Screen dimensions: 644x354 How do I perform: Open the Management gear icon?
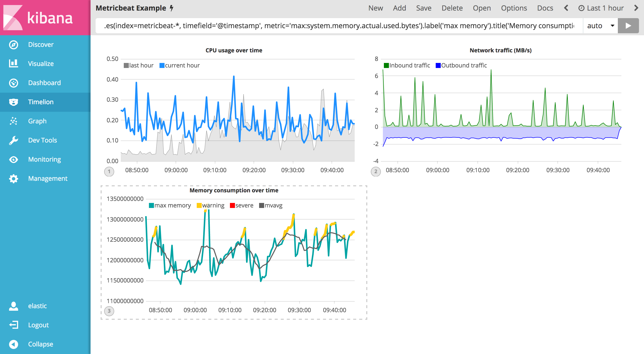point(14,179)
